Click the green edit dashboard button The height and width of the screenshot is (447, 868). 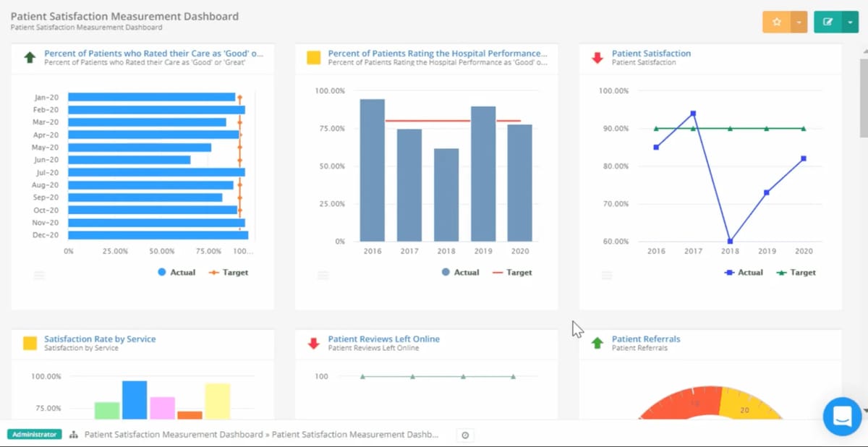tap(827, 22)
